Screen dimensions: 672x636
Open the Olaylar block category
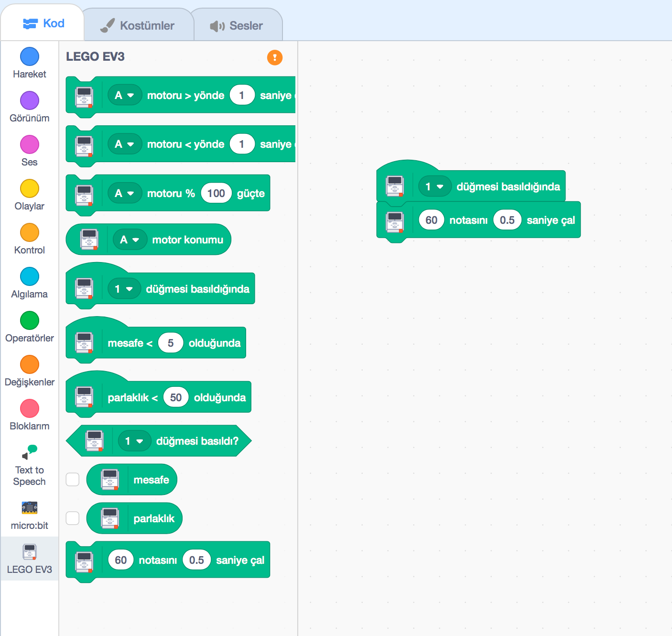coord(30,195)
